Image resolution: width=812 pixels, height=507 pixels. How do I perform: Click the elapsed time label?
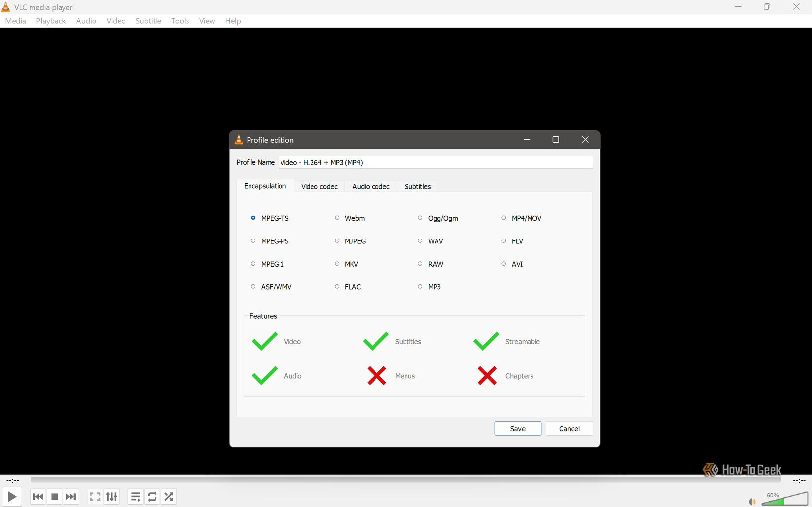[x=13, y=480]
